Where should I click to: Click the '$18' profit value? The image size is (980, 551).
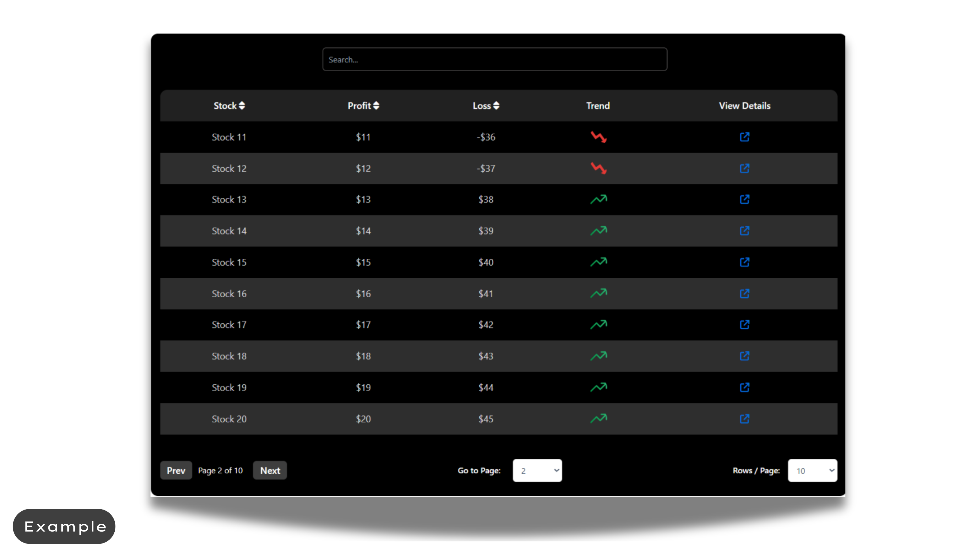(x=363, y=356)
